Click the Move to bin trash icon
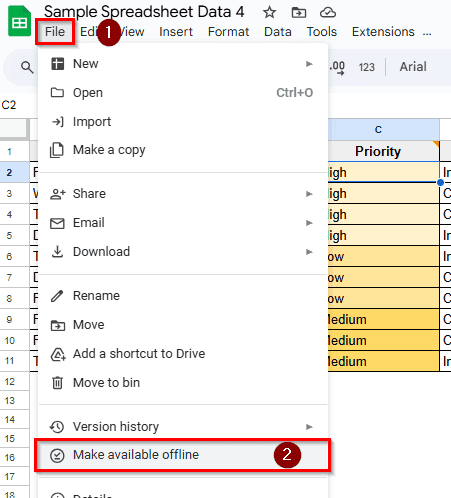 (57, 383)
